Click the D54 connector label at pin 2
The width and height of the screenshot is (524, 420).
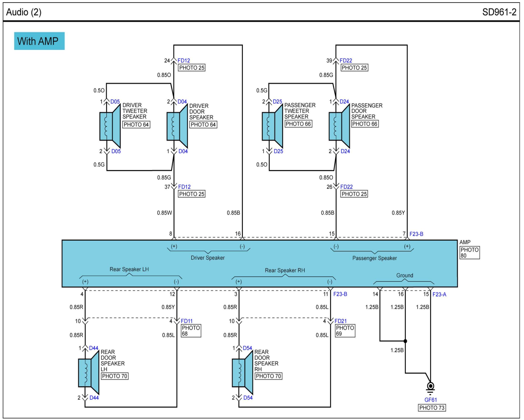(x=248, y=398)
